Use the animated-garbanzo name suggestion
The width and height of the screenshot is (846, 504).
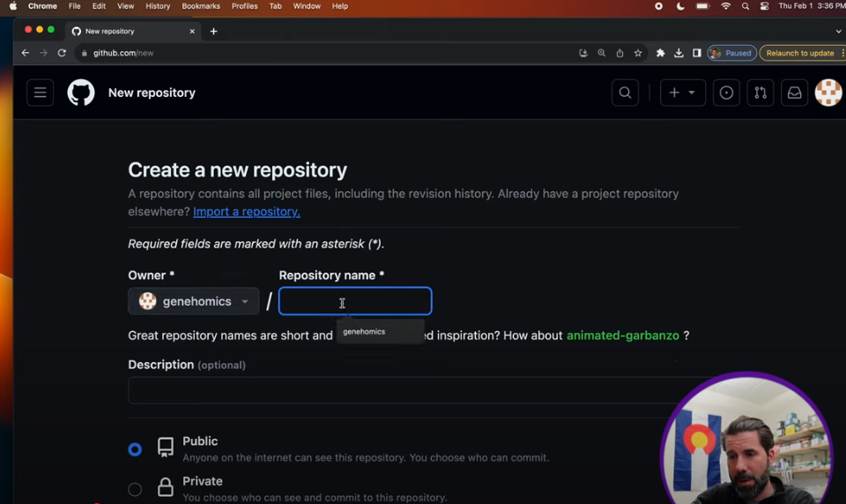tap(623, 335)
